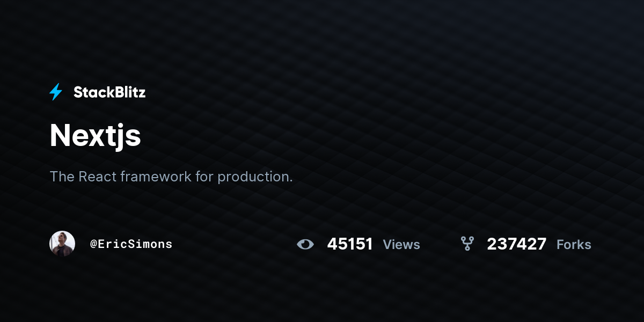The width and height of the screenshot is (644, 322).
Task: Click the eye icon beside views count
Action: pos(305,245)
